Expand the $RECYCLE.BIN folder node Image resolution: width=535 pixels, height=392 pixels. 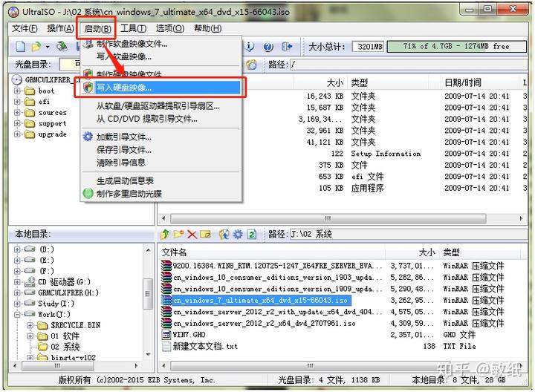pos(30,325)
